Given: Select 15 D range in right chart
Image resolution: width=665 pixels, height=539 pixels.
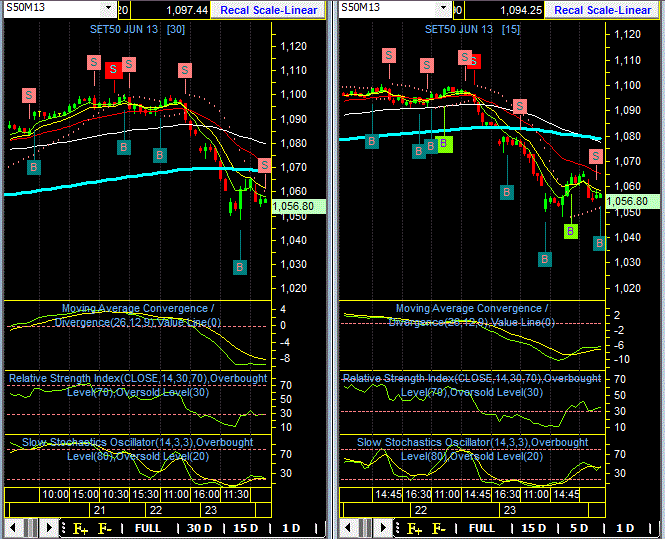Looking at the screenshot, I should click(x=533, y=528).
